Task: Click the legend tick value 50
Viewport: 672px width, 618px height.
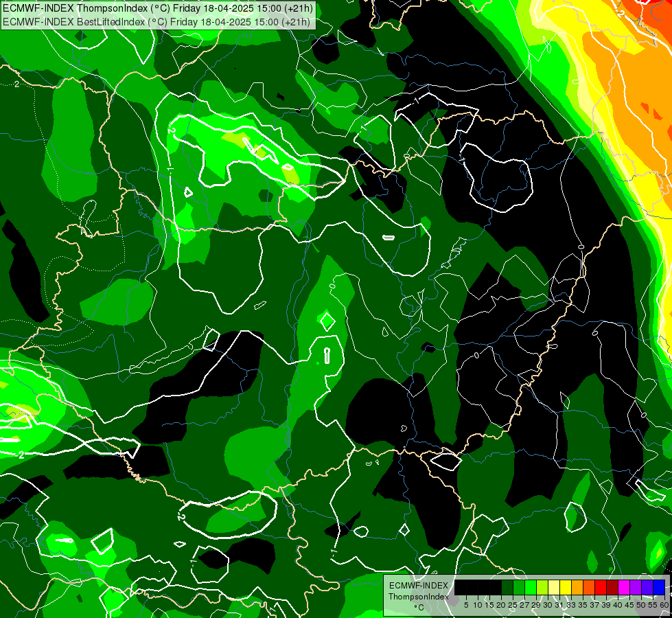Action: pyautogui.click(x=641, y=605)
